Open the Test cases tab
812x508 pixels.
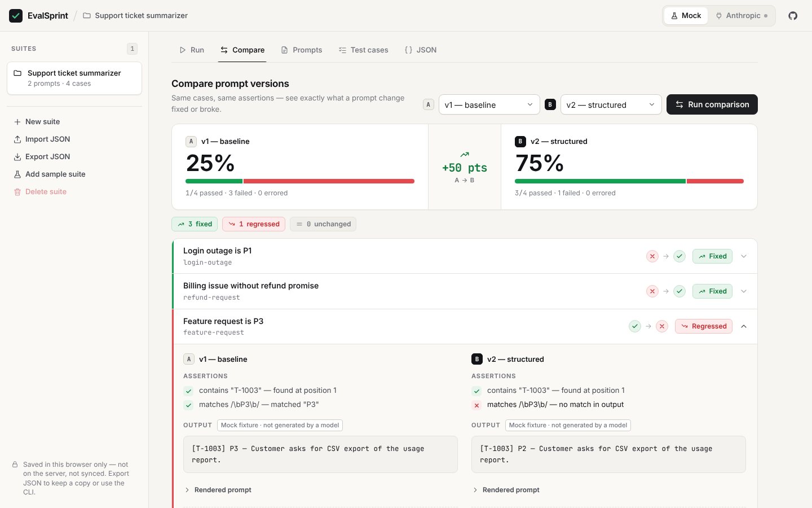pos(364,50)
